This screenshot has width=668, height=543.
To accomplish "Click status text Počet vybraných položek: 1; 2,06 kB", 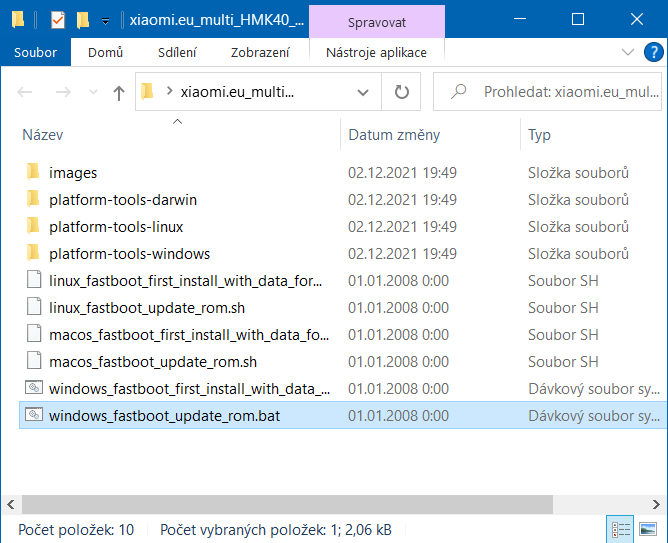I will pos(276,530).
